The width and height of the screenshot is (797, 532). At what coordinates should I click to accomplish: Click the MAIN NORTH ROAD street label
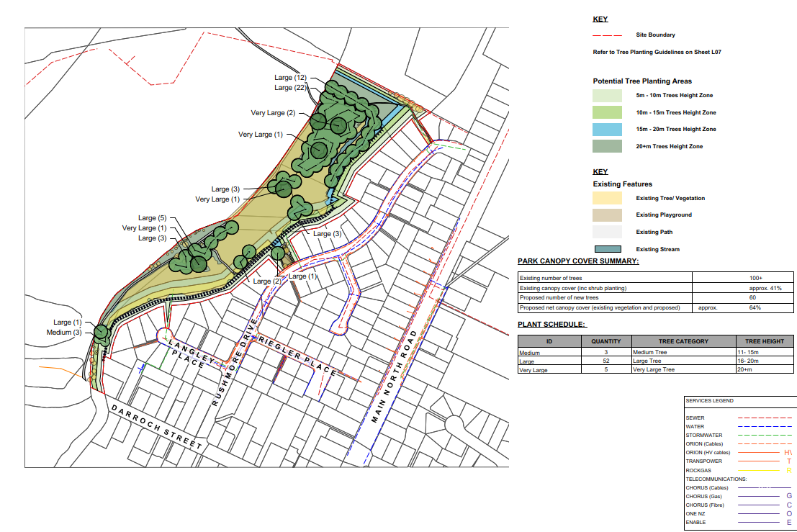click(395, 377)
